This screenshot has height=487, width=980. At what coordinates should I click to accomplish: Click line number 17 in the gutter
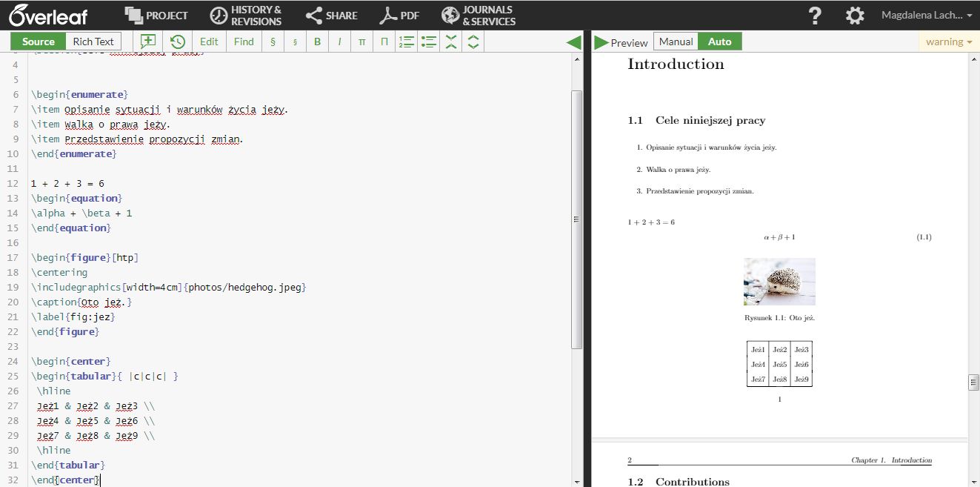(x=13, y=257)
